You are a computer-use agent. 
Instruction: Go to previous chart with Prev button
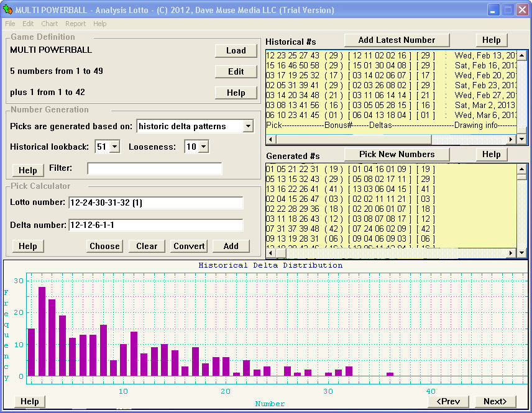click(448, 401)
